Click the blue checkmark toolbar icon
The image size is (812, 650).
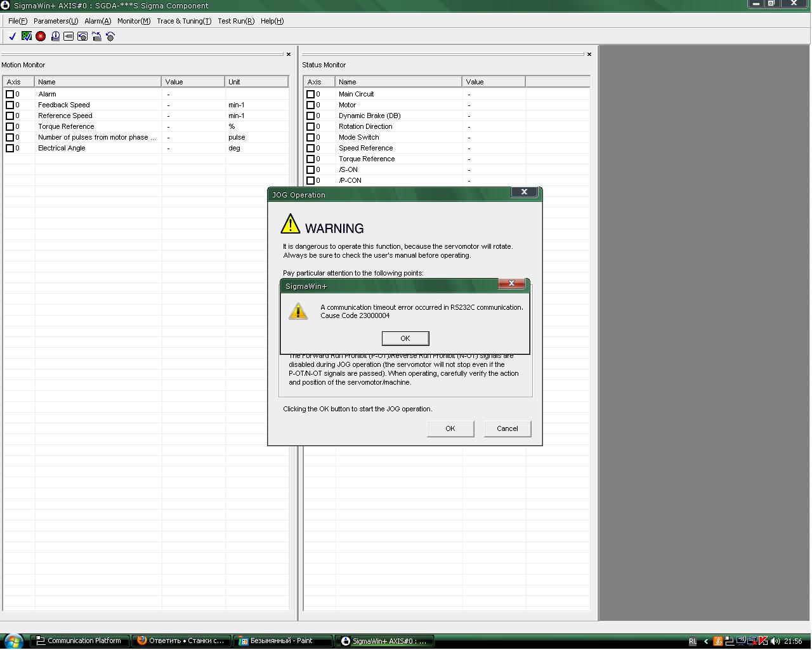tap(12, 36)
